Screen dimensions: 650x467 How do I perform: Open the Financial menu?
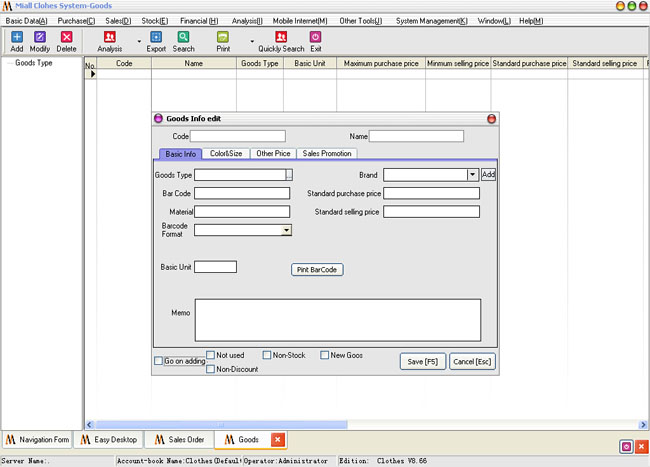[199, 21]
